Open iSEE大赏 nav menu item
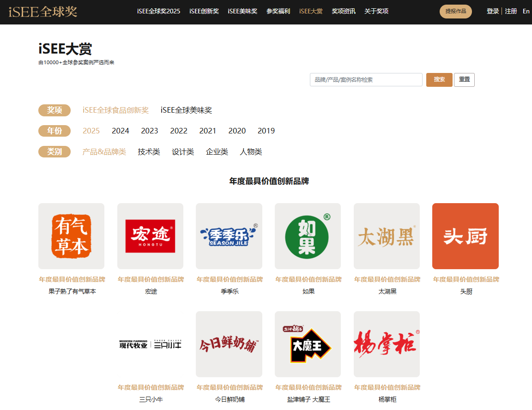This screenshot has height=410, width=532. 311,11
